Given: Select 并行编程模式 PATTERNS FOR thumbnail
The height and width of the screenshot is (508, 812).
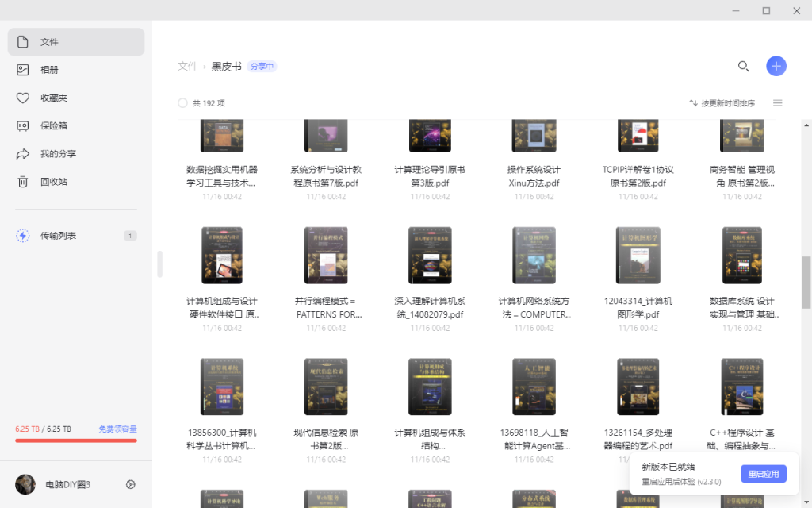Looking at the screenshot, I should (326, 255).
